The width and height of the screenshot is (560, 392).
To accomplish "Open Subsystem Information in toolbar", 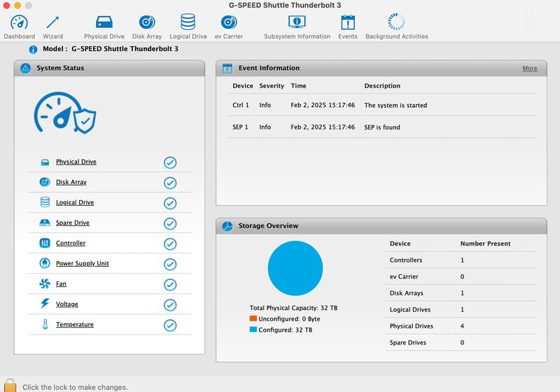I will coord(297,23).
